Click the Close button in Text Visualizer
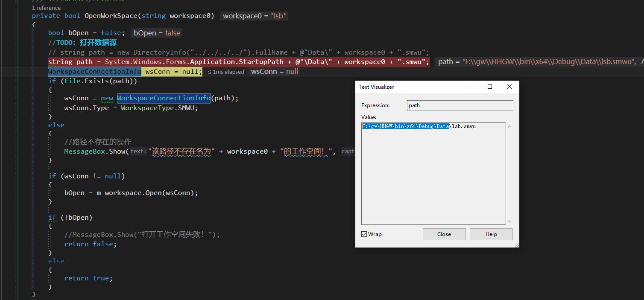 pyautogui.click(x=444, y=234)
